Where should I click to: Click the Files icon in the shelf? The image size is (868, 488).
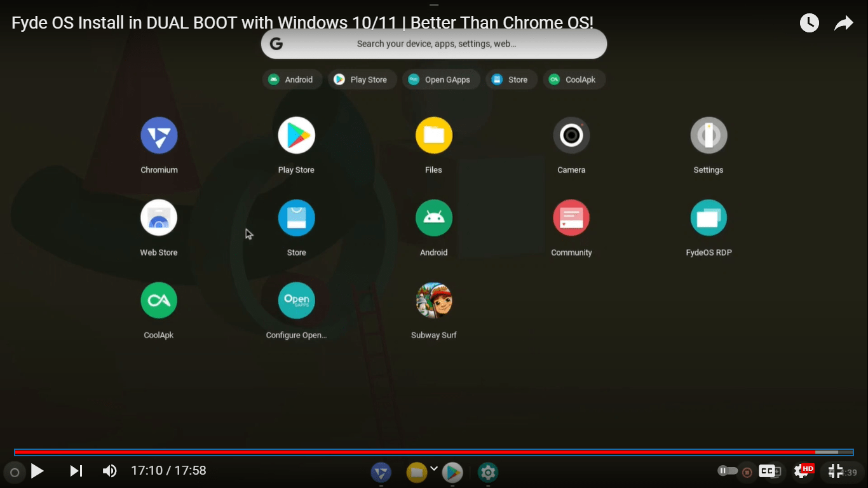pos(416,472)
